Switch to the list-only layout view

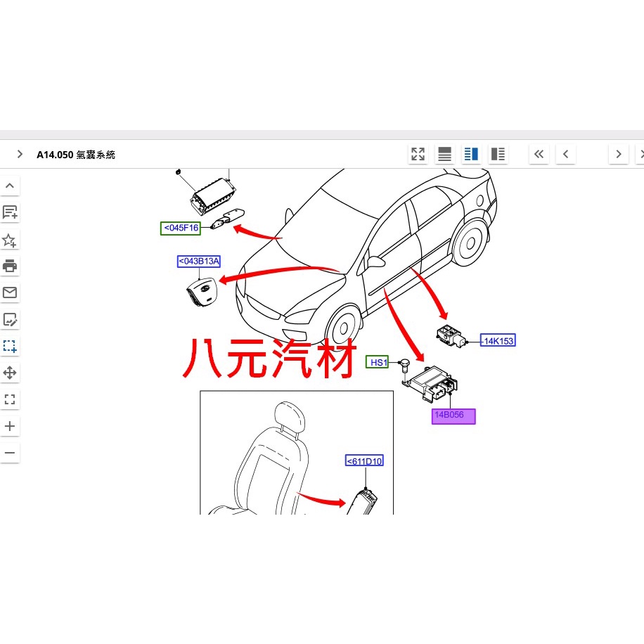click(x=445, y=154)
